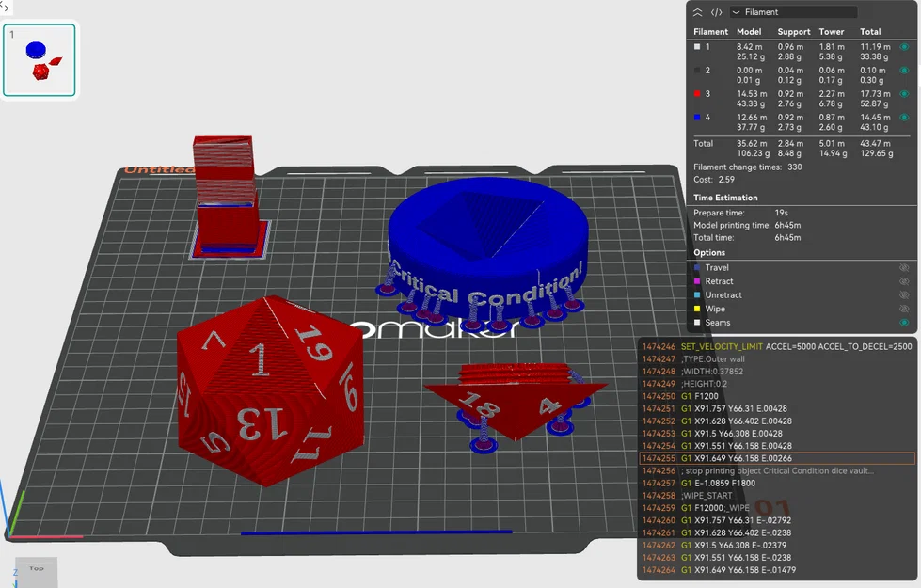Select G-code line 1474246 SET_VELOCITY_LIMIT
This screenshot has width=921, height=588.
(776, 346)
